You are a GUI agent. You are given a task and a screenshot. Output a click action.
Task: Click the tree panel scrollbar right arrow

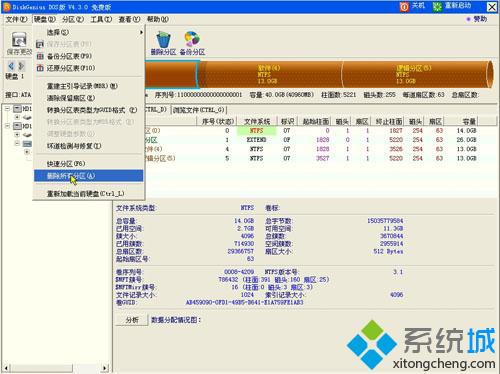click(105, 368)
